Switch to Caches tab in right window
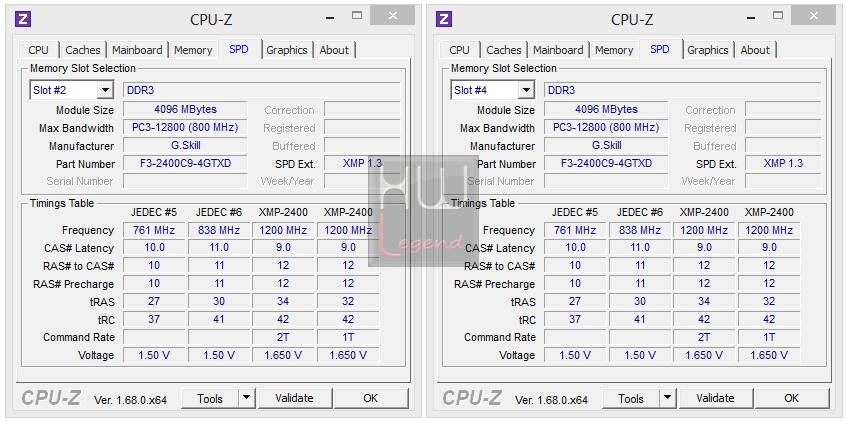847x422 pixels. click(503, 50)
